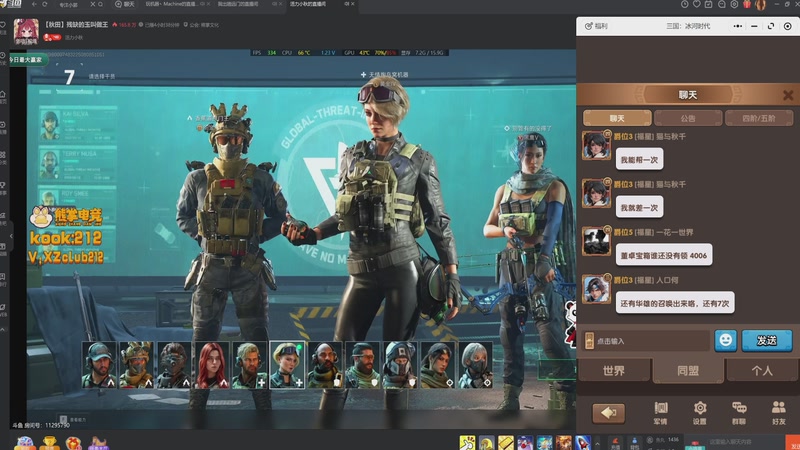Open the emoji picker smiley button
The height and width of the screenshot is (450, 800).
click(725, 340)
